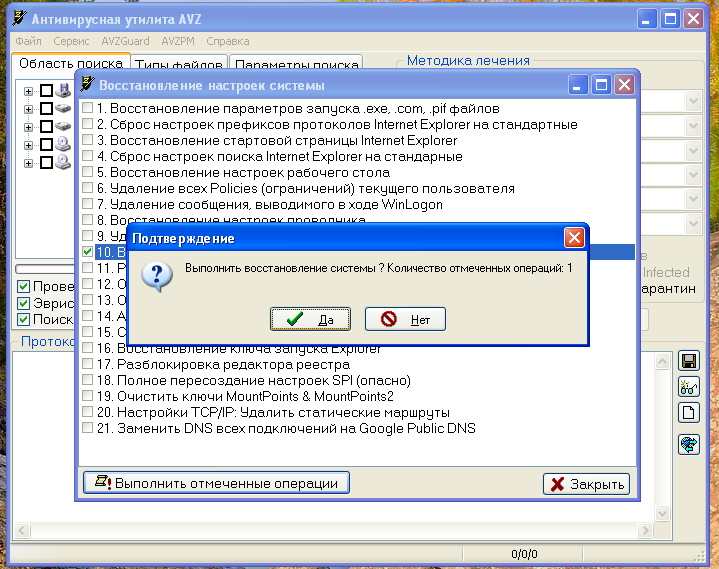Open the AVZPM menu
Viewport: 719px width, 569px height.
click(178, 41)
